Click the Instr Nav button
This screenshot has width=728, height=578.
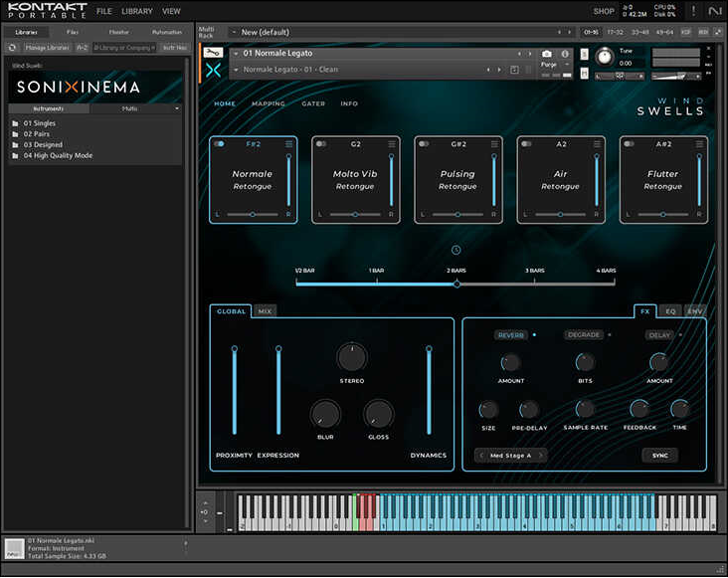click(x=175, y=48)
